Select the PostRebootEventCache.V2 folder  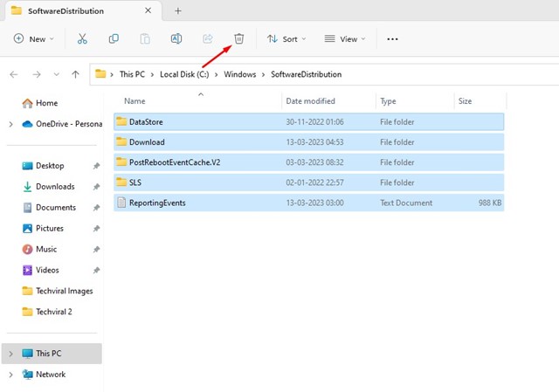click(308, 162)
